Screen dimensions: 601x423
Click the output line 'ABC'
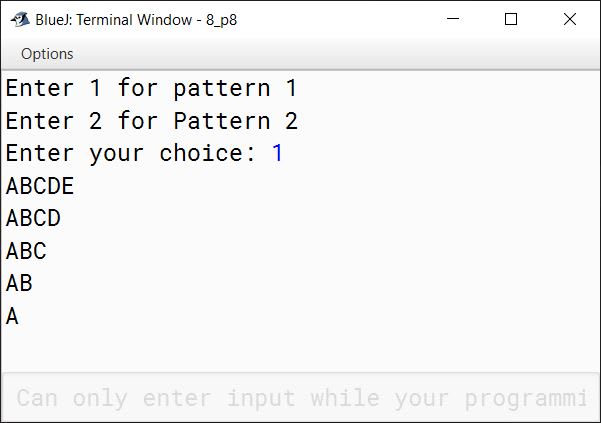(26, 251)
